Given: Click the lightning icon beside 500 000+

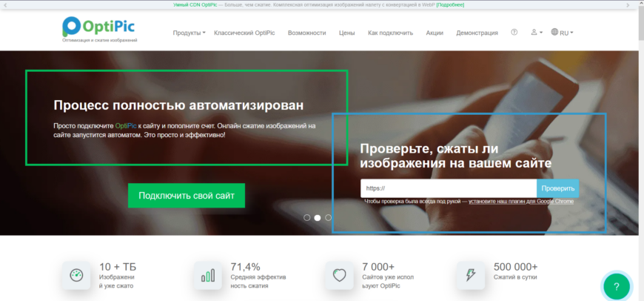Looking at the screenshot, I should [x=471, y=275].
